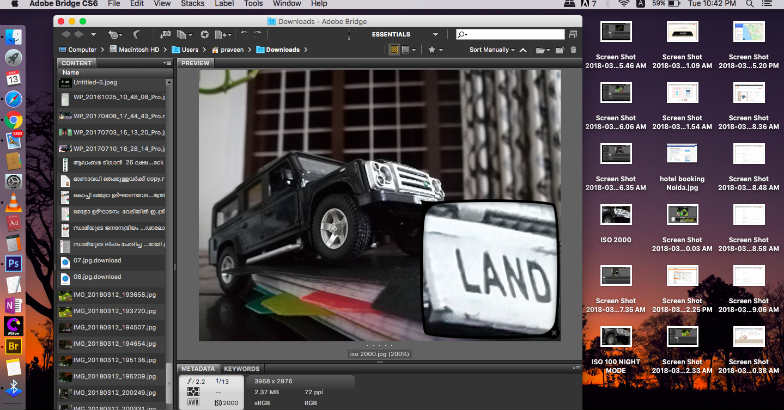Click the Downloads breadcrumb
This screenshot has height=410, width=784.
click(x=278, y=50)
